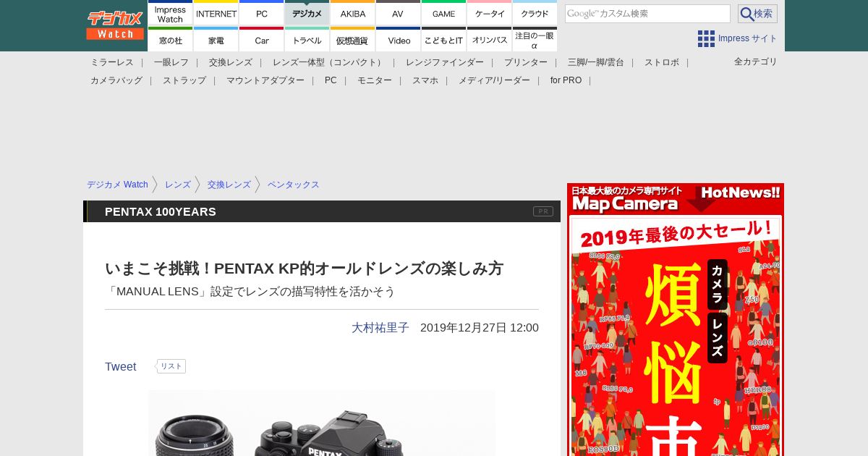Open the INTERNET Watch tab
The height and width of the screenshot is (456, 868).
pos(216,13)
